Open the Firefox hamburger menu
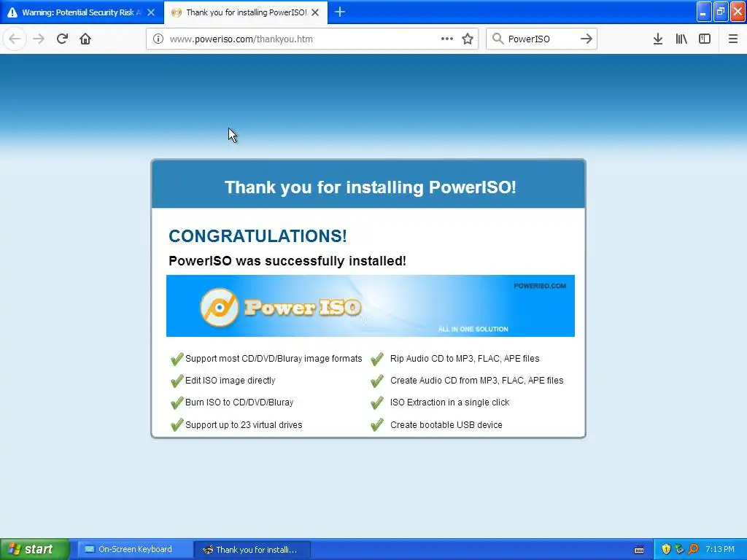747x560 pixels. coord(733,39)
